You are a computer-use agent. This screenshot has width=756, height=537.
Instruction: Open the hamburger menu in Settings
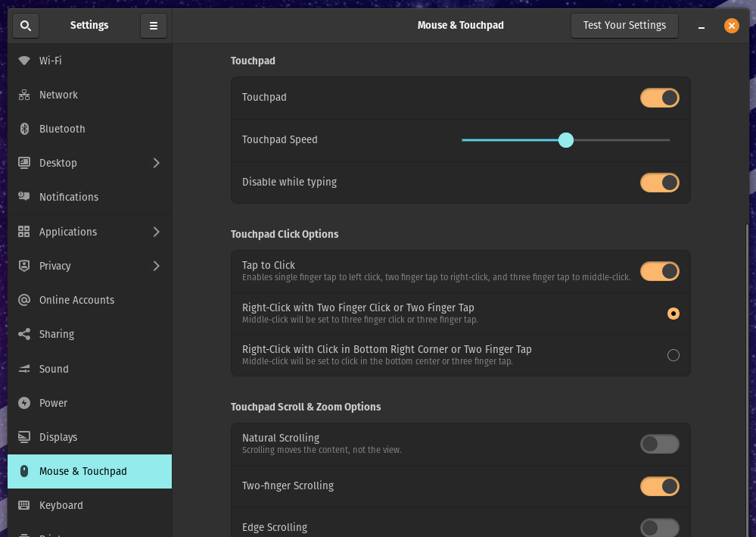pos(154,25)
